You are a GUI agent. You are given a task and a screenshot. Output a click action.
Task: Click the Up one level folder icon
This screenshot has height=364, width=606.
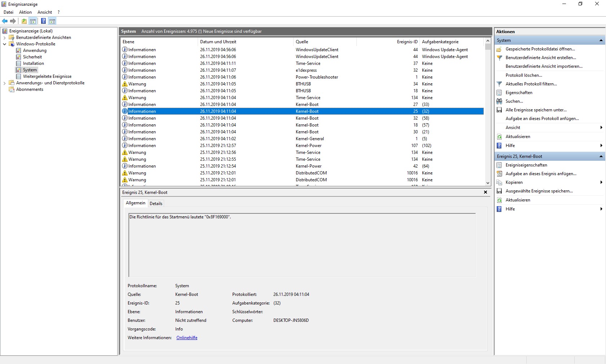click(24, 21)
